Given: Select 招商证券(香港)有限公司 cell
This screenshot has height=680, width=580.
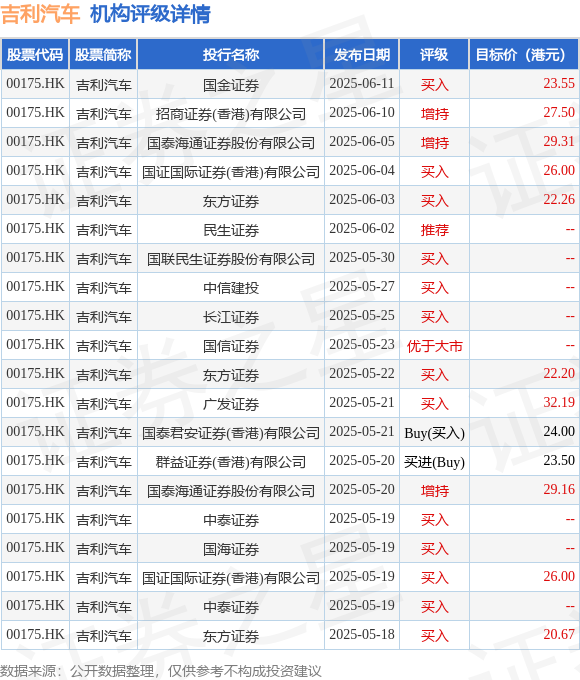Looking at the screenshot, I should click(231, 114).
